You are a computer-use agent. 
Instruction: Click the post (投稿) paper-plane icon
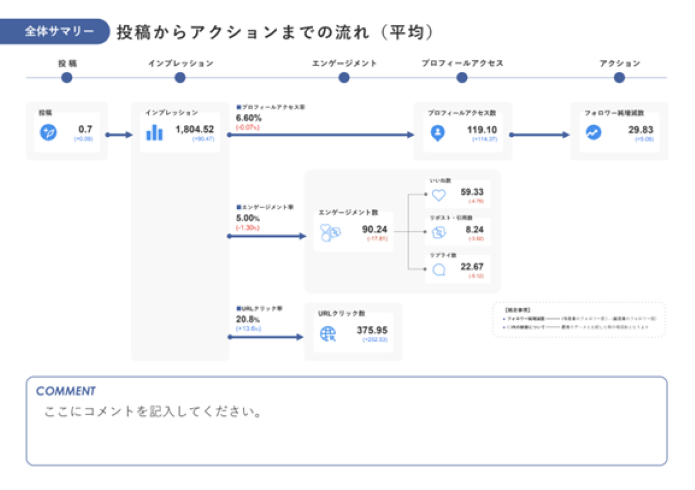point(47,132)
